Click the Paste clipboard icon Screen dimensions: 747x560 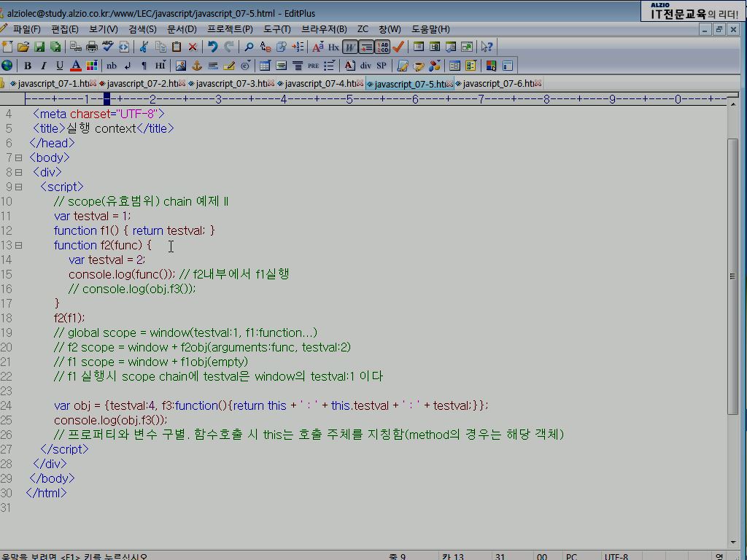click(x=177, y=47)
